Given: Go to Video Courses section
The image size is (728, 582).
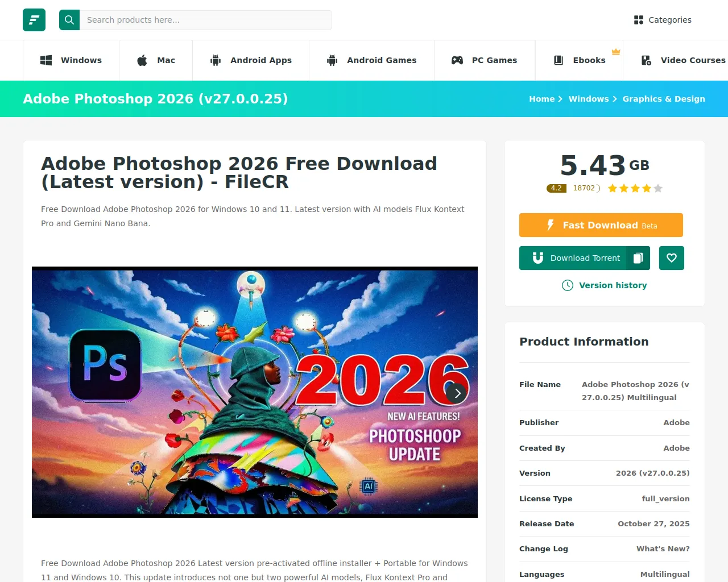Looking at the screenshot, I should coord(683,60).
